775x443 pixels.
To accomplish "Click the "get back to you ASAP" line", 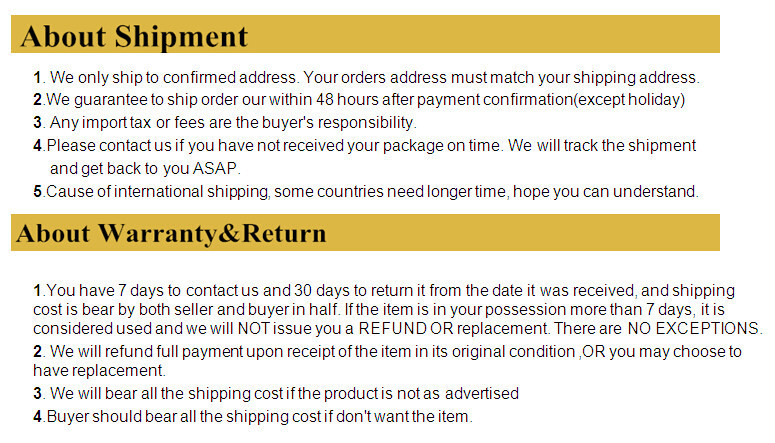I will 145,168.
